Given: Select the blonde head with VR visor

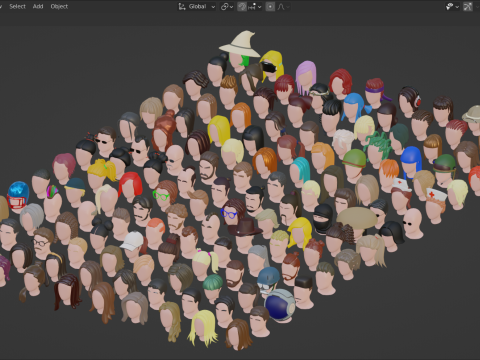Looking at the screenshot, I should 271,66.
